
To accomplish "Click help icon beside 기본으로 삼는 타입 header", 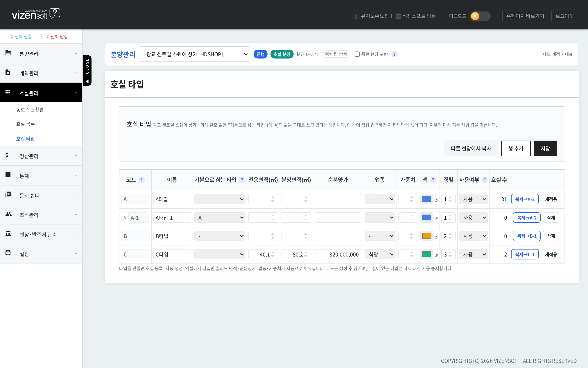I will 242,180.
